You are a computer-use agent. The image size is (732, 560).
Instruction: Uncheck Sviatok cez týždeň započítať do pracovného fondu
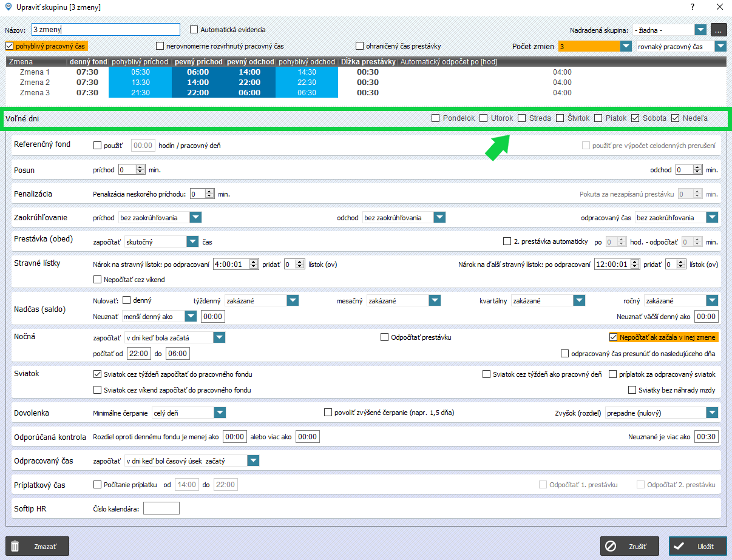(x=97, y=374)
